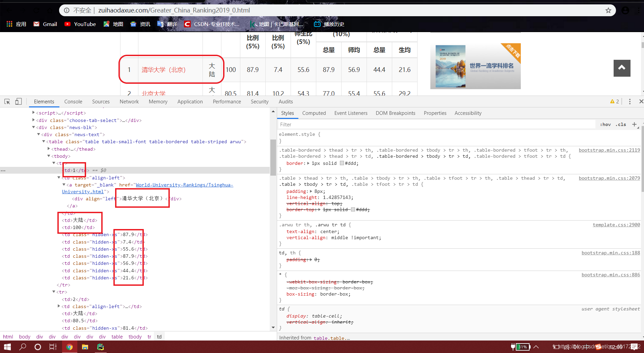Add new style rule with plus icon
Viewport: 644px width, 353px height.
(635, 124)
